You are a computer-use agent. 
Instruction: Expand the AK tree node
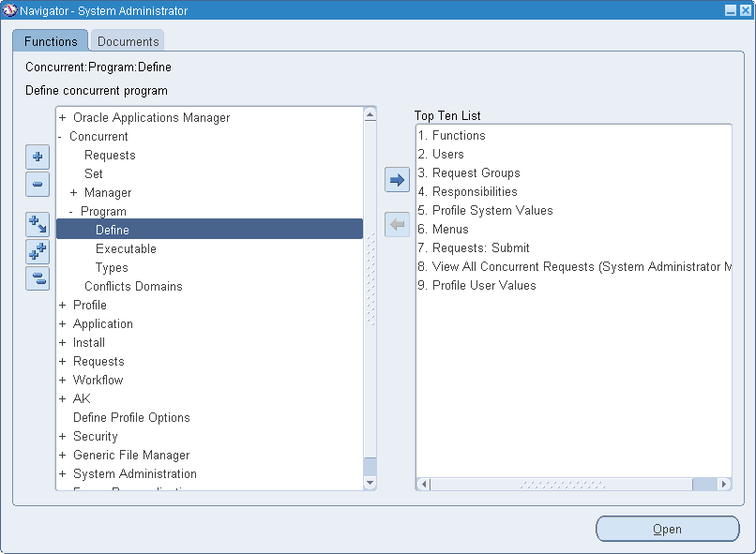62,399
